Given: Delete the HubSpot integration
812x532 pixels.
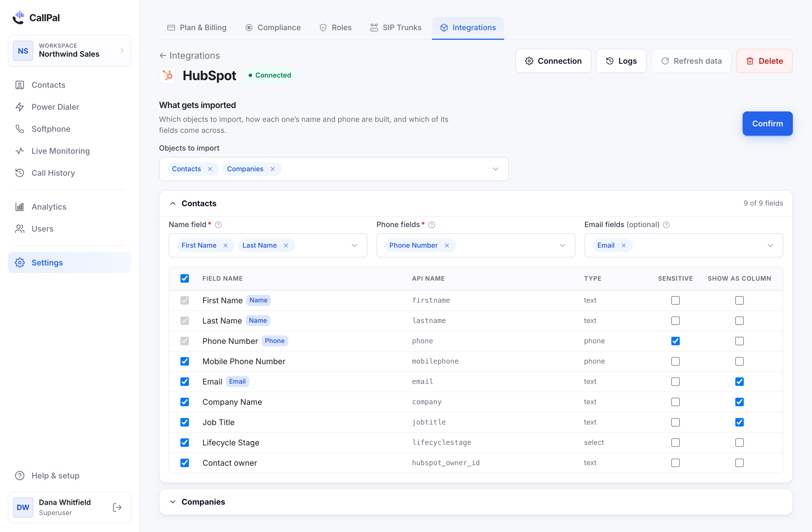Looking at the screenshot, I should [764, 61].
